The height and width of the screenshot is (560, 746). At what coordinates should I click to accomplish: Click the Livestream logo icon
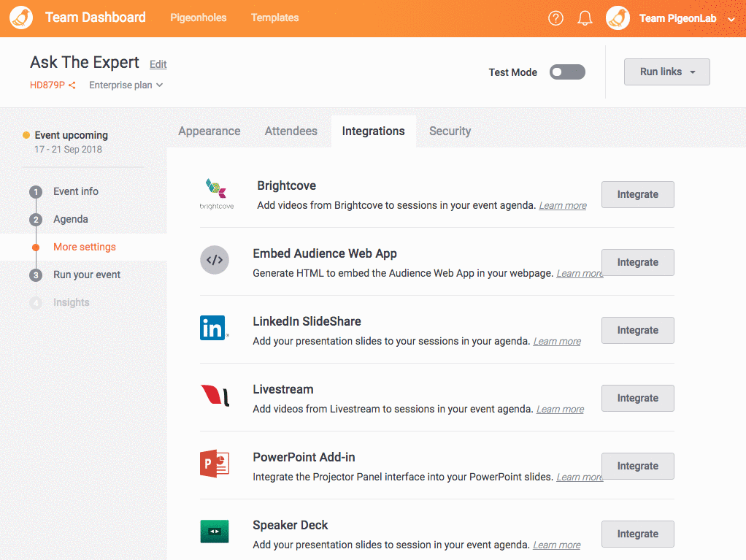215,396
